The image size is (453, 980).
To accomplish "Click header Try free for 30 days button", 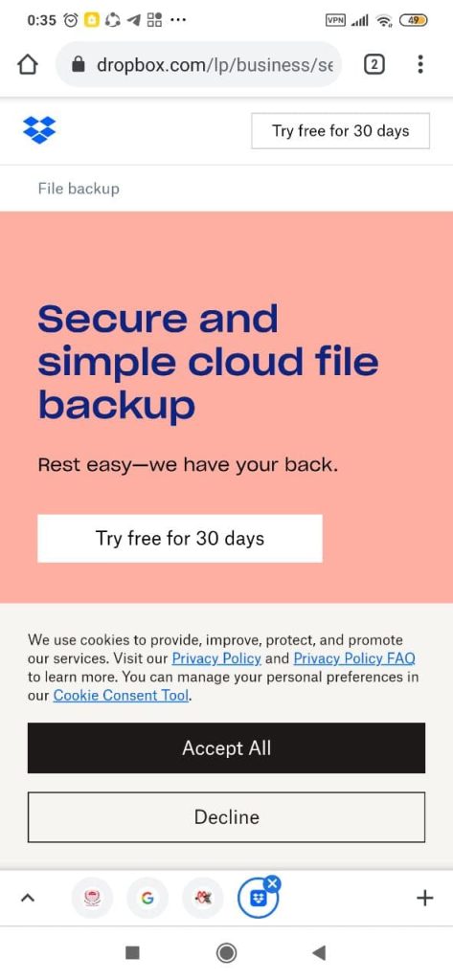I will (340, 130).
